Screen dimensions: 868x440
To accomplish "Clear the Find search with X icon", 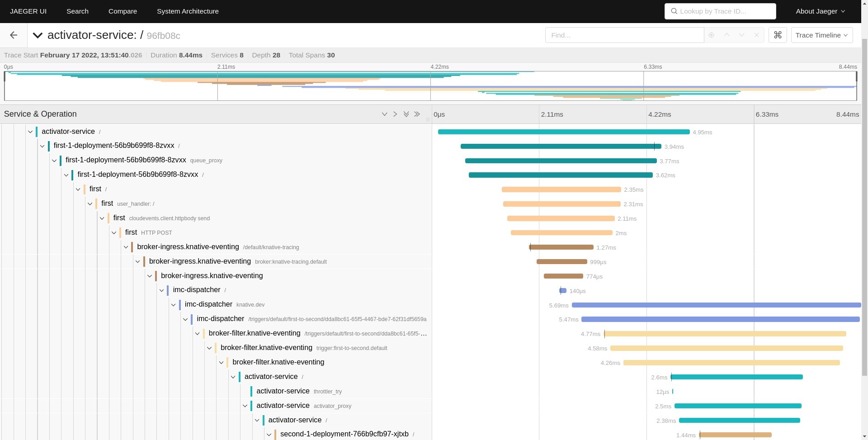I will tap(756, 35).
